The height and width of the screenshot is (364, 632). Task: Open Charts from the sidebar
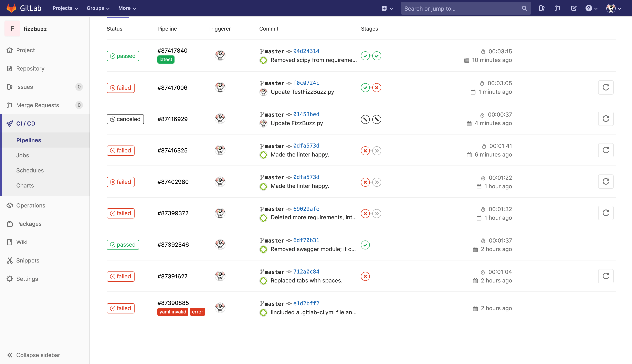click(x=25, y=185)
